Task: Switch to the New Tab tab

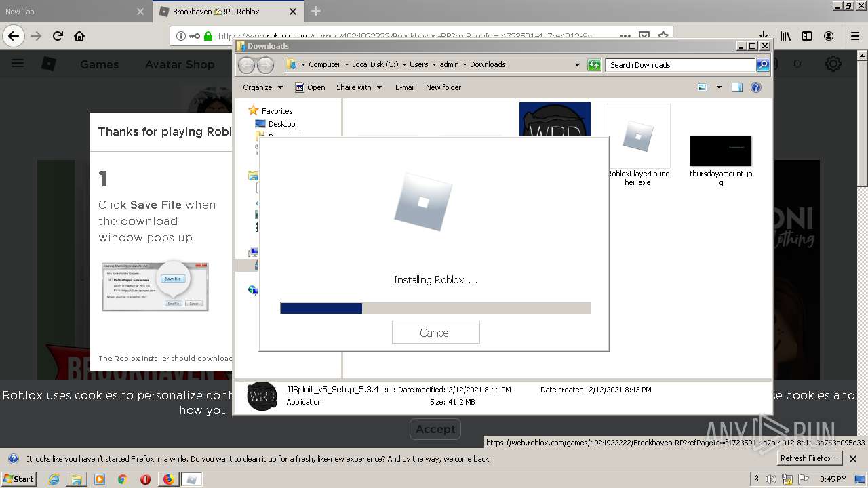Action: click(x=73, y=12)
